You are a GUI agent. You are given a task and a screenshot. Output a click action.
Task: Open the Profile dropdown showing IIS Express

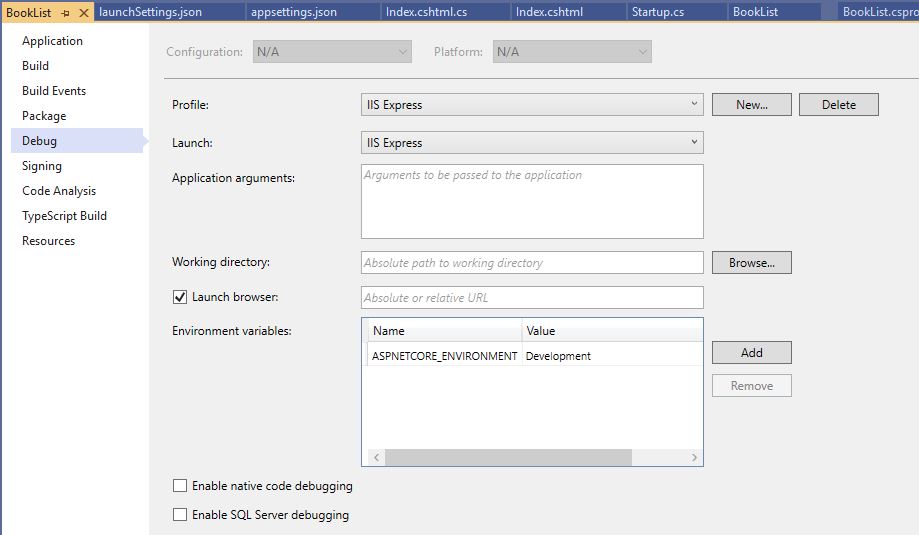click(532, 104)
